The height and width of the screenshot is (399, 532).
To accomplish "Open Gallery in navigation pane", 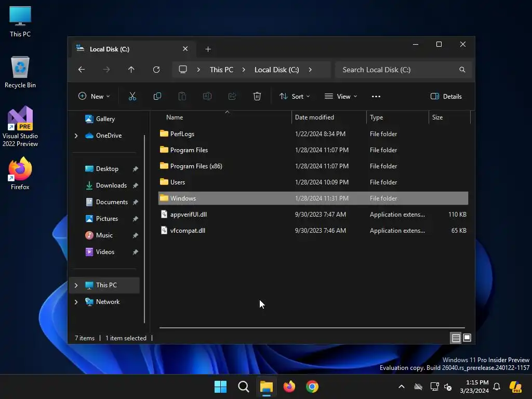I will pos(105,119).
